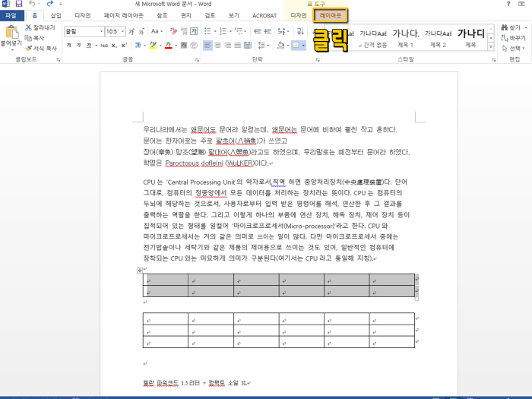The image size is (532, 399).
Task: Click the ribbon display options icon
Action: (x=522, y=4)
